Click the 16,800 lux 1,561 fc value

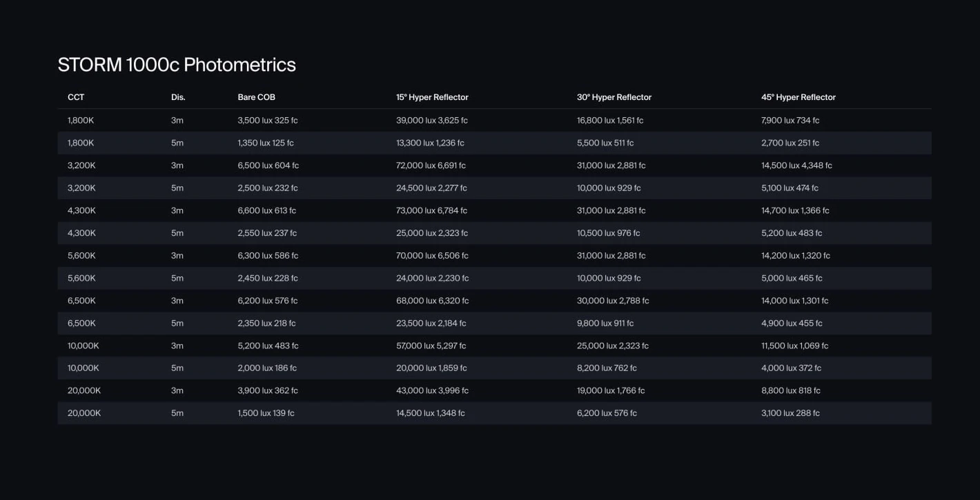(609, 121)
